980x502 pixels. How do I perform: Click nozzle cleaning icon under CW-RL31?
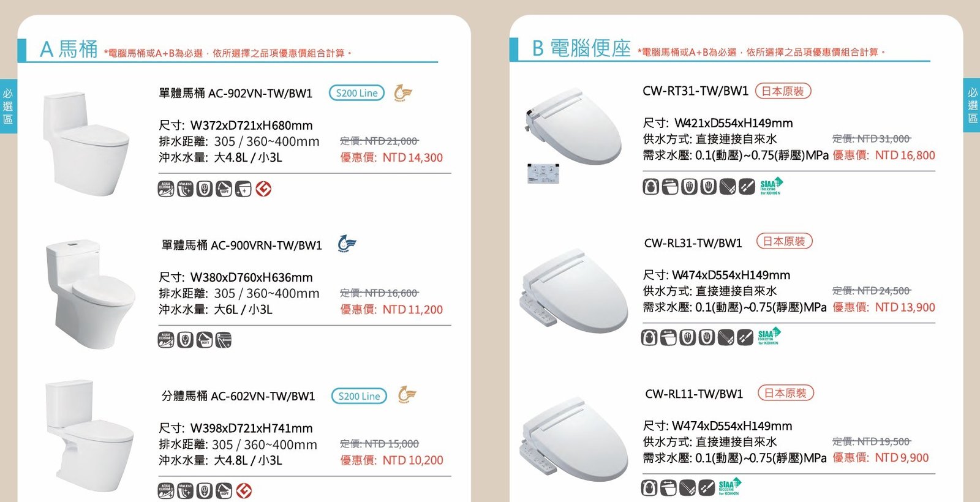[726, 337]
